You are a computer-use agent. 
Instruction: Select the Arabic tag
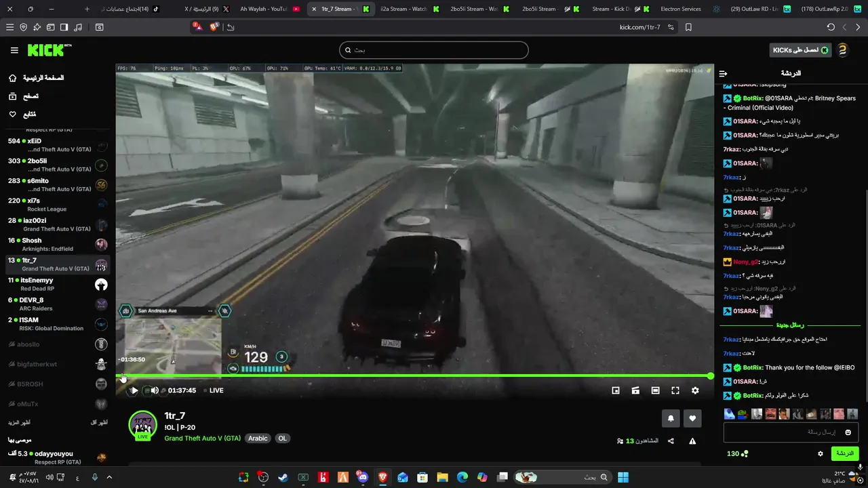[x=258, y=439]
